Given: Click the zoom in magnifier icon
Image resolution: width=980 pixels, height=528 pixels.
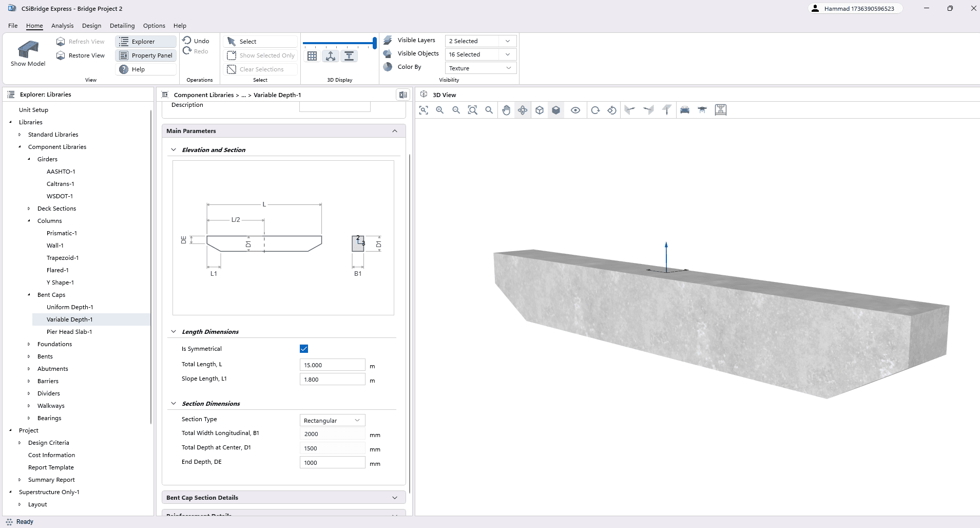Looking at the screenshot, I should tap(440, 110).
